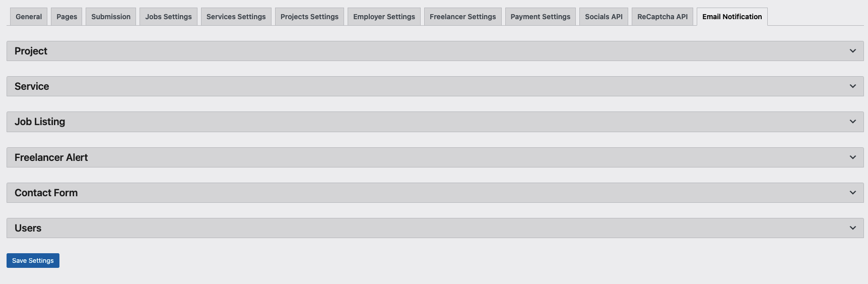This screenshot has height=284, width=868.
Task: Click the Users section chevron
Action: pos(852,228)
